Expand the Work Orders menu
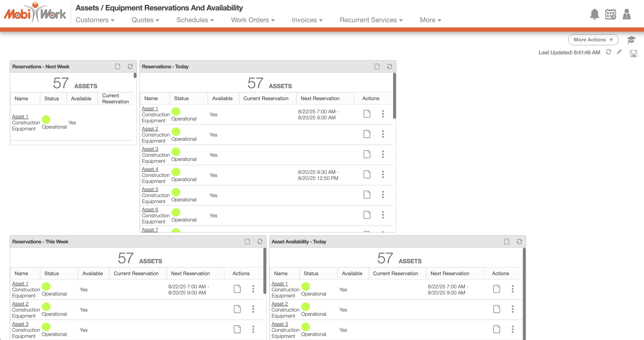Viewport: 644px width, 340px height. coord(253,20)
